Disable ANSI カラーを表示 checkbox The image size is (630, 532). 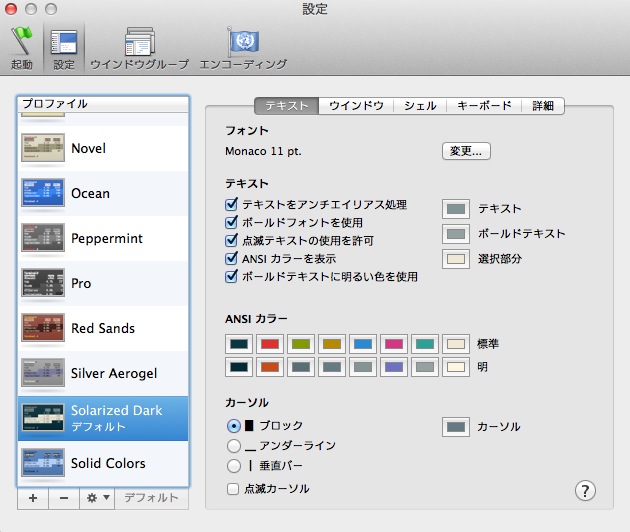point(233,258)
